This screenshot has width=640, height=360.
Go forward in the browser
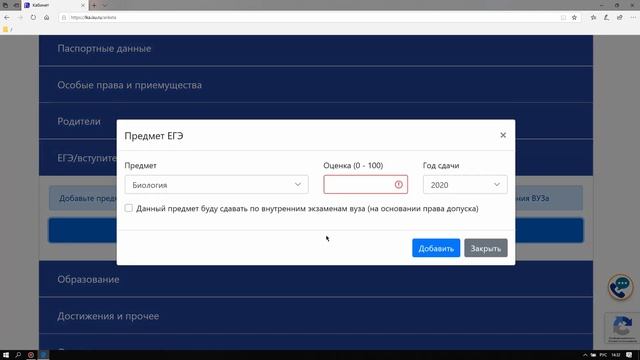[20, 18]
